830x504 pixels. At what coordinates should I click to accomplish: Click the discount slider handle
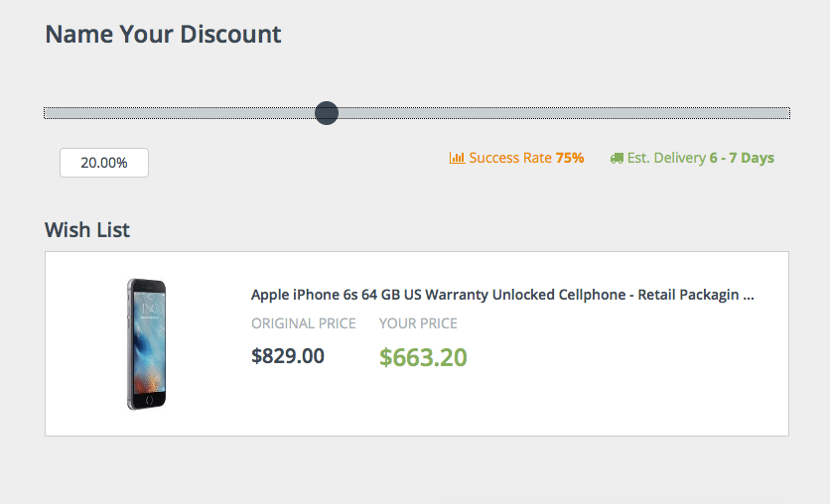327,113
